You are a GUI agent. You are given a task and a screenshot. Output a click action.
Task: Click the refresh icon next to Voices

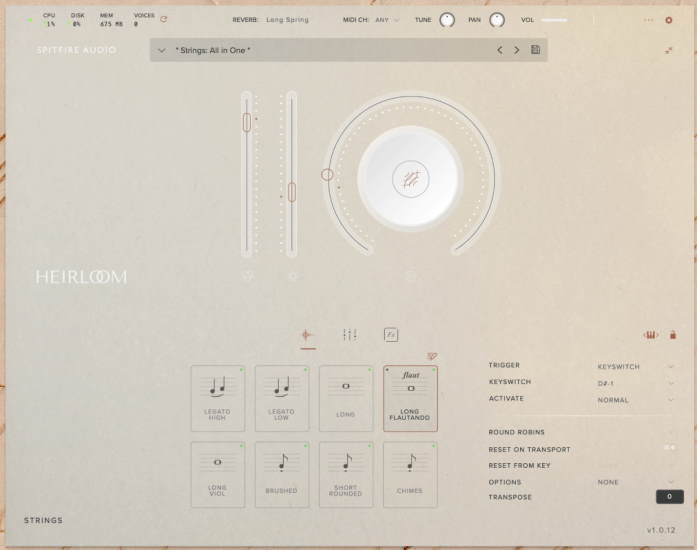tap(164, 19)
